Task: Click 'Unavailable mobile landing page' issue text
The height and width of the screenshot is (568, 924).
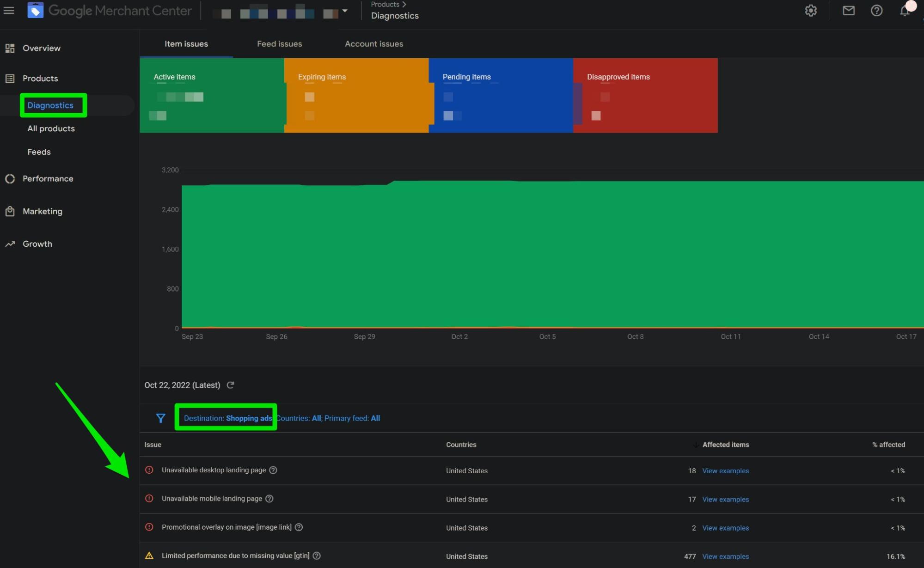Action: coord(212,499)
